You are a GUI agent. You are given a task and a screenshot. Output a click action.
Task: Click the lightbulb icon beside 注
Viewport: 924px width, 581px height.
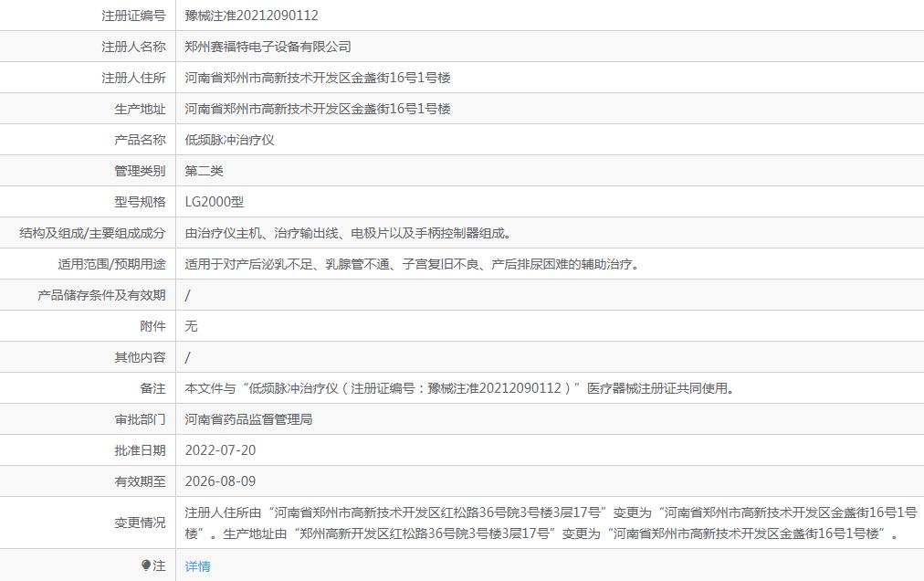point(146,565)
